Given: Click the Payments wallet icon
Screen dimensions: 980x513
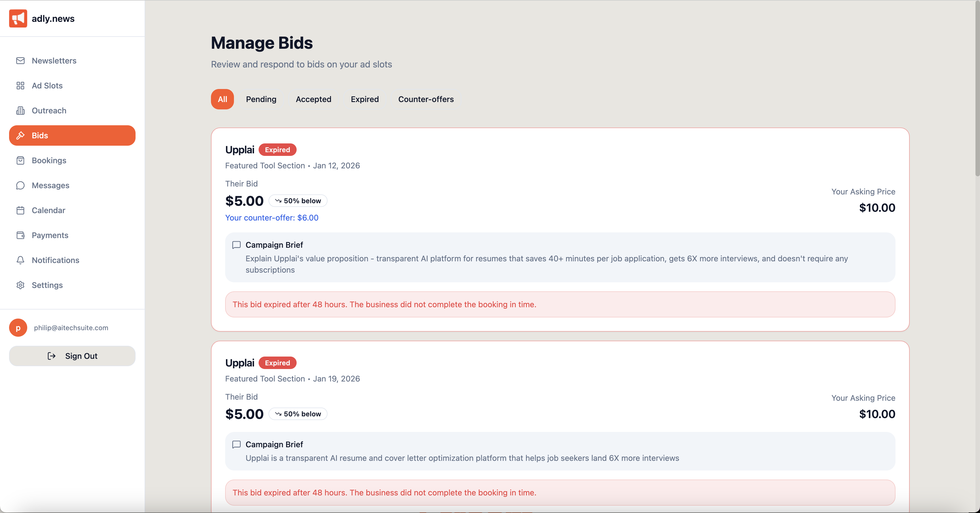Looking at the screenshot, I should click(20, 236).
